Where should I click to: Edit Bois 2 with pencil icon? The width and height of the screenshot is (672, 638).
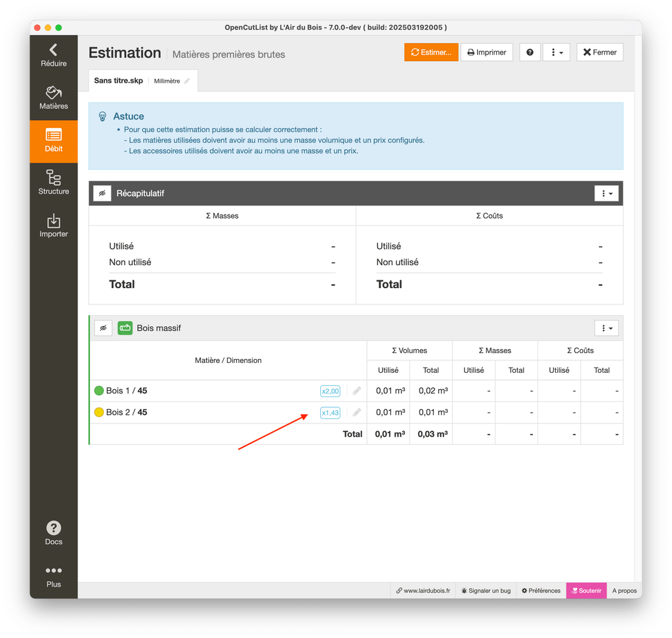click(x=357, y=413)
